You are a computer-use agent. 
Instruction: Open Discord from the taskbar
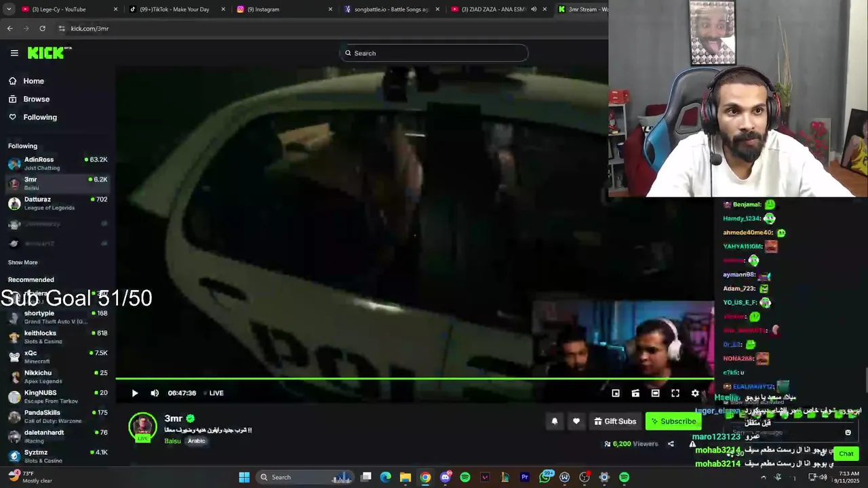[x=446, y=477]
